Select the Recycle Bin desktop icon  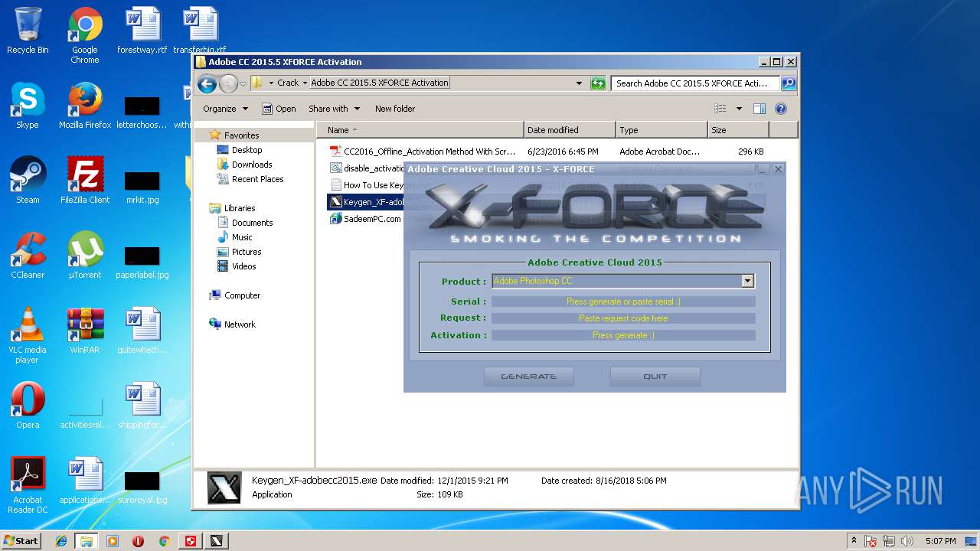point(28,31)
